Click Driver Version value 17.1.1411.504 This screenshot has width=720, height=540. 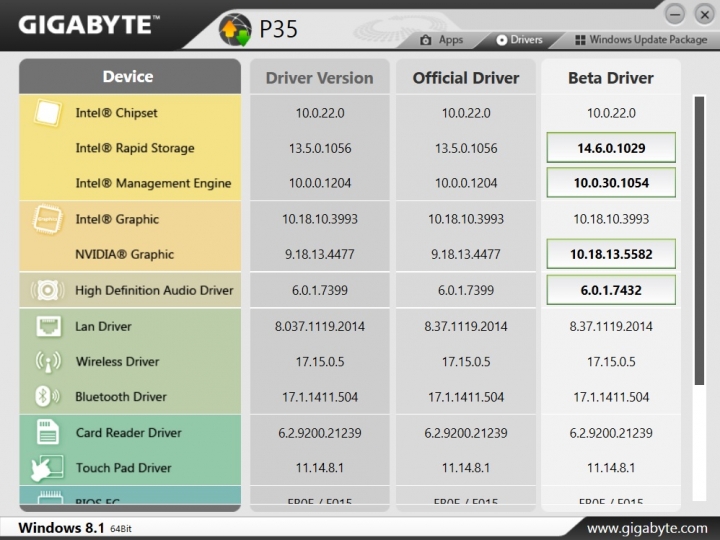click(320, 397)
